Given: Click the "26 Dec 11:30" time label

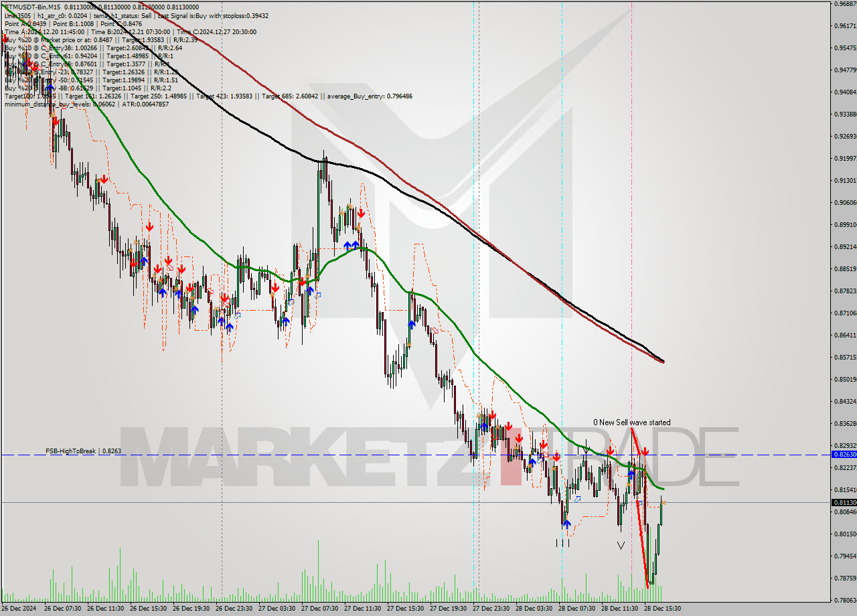Looking at the screenshot, I should (x=106, y=609).
